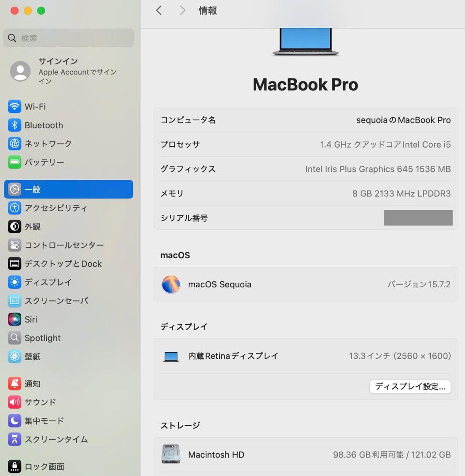Select the Macintosh HD storage icon
The width and height of the screenshot is (465, 476).
coord(171,454)
